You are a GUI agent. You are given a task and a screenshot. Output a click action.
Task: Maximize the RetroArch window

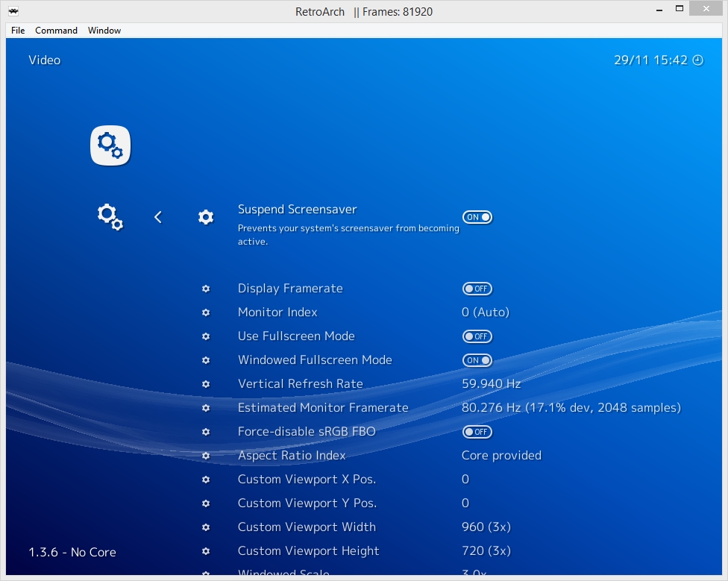tap(680, 9)
